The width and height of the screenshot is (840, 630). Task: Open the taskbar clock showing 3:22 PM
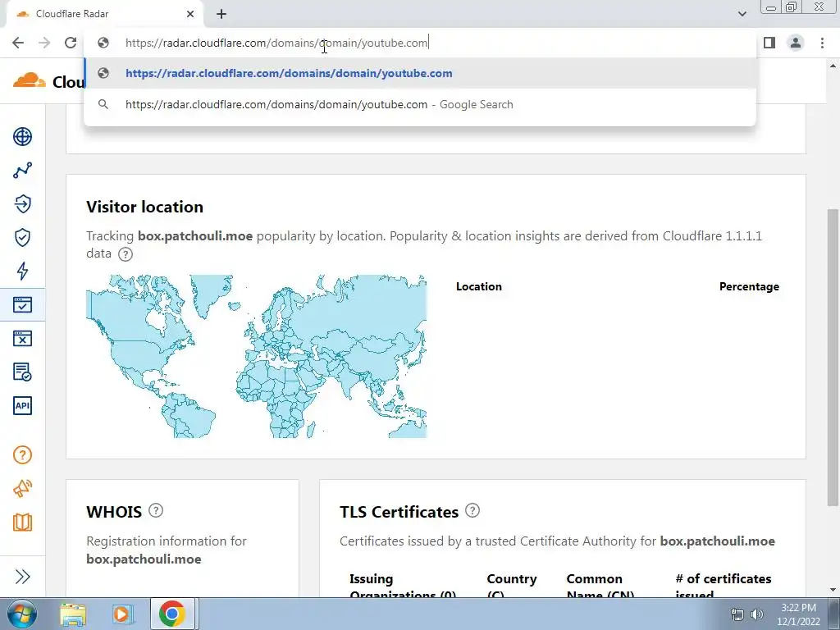(x=798, y=614)
